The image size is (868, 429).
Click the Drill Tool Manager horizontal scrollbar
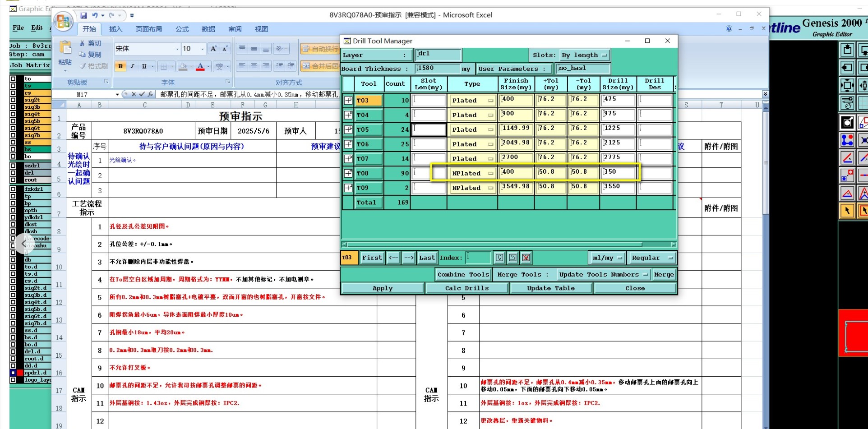click(x=508, y=244)
